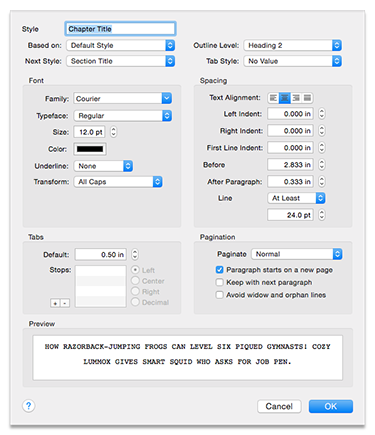Click the After Paragraph stepper
This screenshot has width=375, height=435.
coord(321,182)
